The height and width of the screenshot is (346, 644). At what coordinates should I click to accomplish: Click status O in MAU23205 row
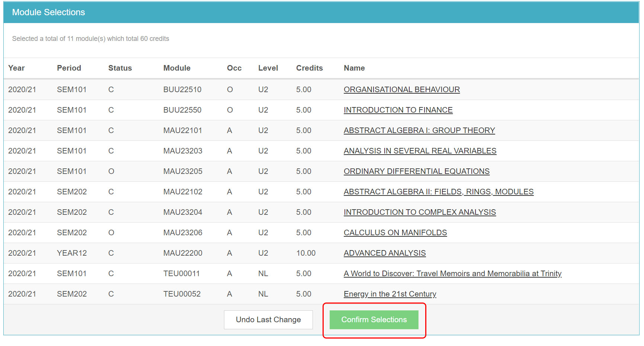click(111, 171)
